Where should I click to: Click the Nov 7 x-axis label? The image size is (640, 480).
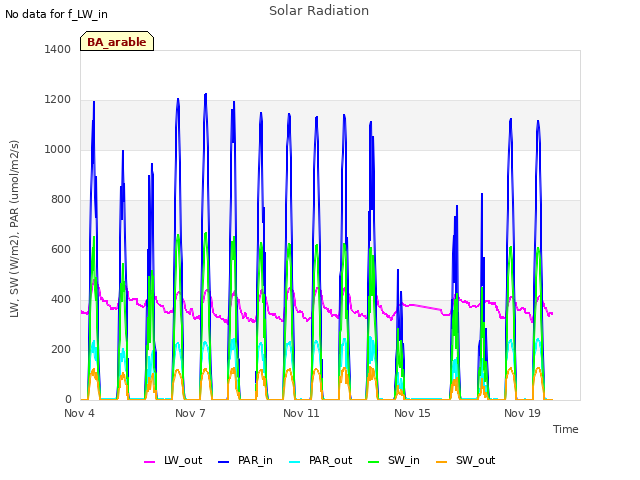[190, 413]
